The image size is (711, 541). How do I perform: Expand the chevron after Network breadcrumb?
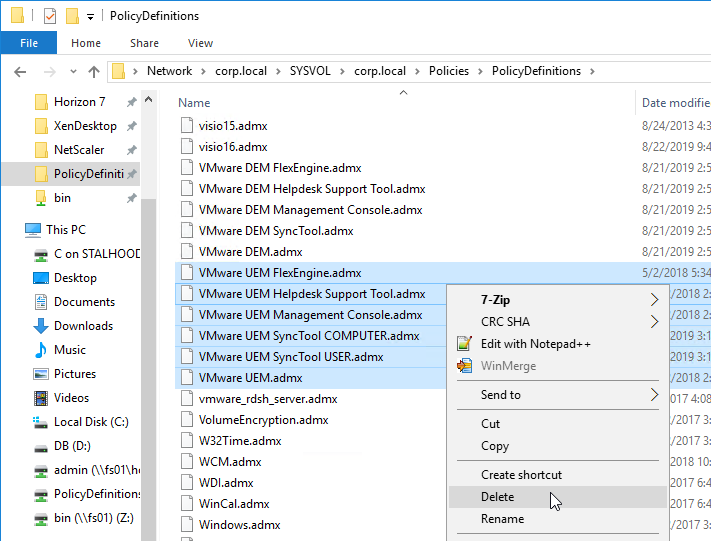[x=203, y=72]
